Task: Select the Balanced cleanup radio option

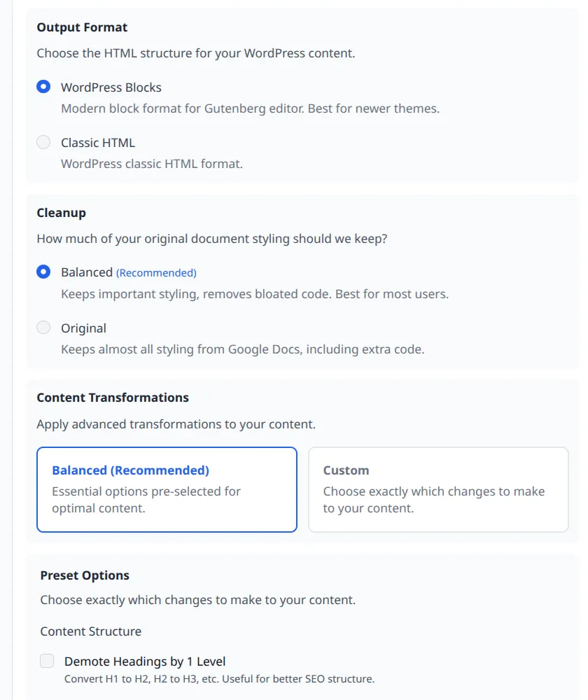Action: (43, 272)
